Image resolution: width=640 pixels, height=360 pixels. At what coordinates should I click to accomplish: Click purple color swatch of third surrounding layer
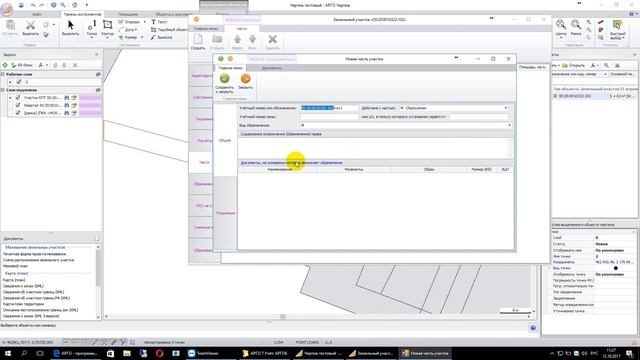pyautogui.click(x=89, y=113)
